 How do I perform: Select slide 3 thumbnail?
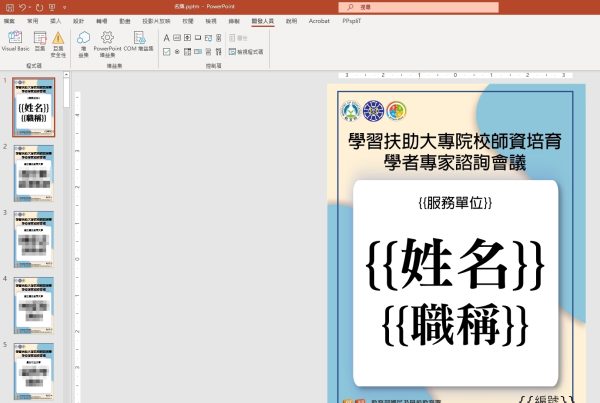pos(34,238)
